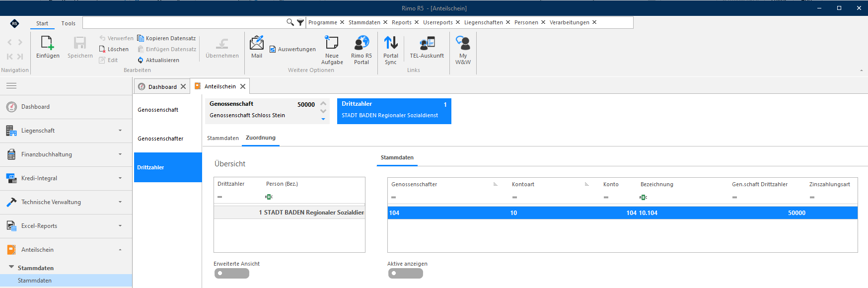
Task: Click the Einfügen document icon
Action: 48,43
